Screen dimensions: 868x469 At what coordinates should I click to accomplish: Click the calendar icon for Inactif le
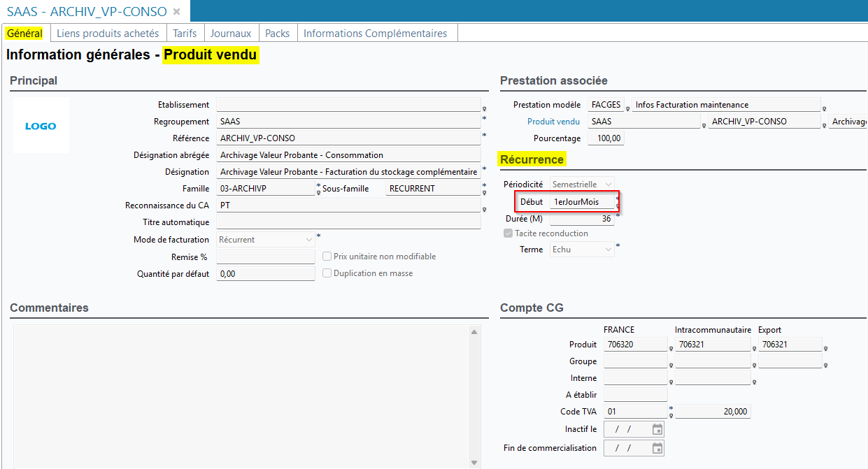(x=657, y=429)
